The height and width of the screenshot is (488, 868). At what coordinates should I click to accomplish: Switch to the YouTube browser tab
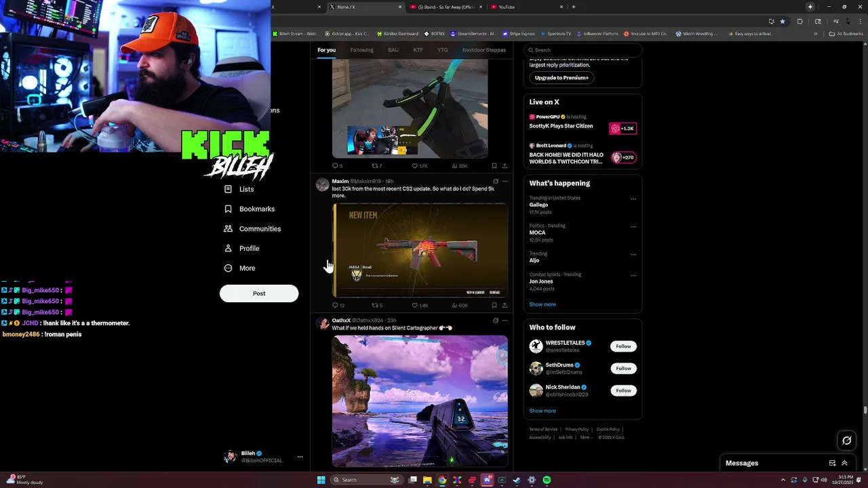point(526,7)
